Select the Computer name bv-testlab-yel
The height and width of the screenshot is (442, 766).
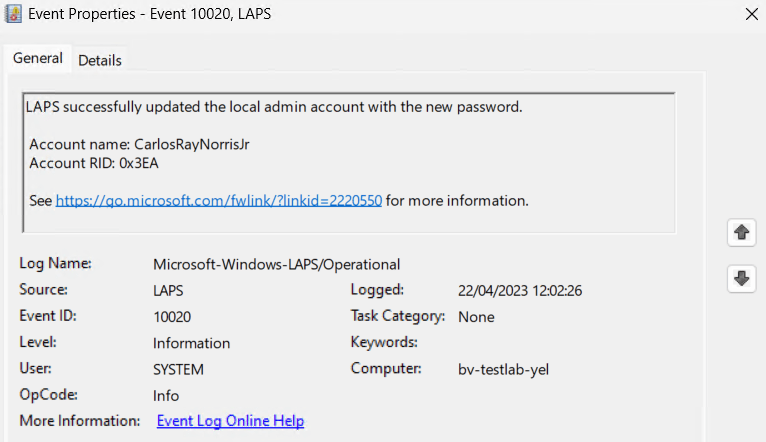[x=503, y=369]
